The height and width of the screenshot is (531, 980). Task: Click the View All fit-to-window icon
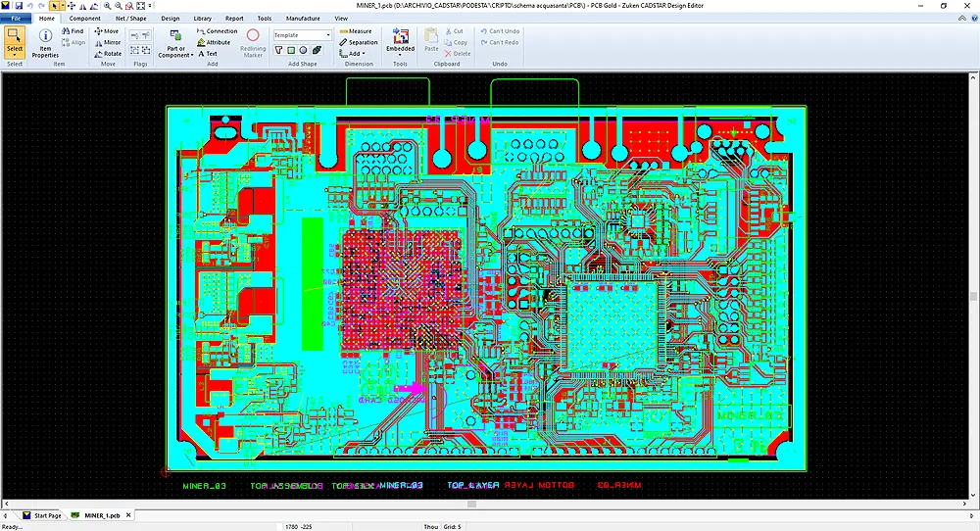pos(140,6)
